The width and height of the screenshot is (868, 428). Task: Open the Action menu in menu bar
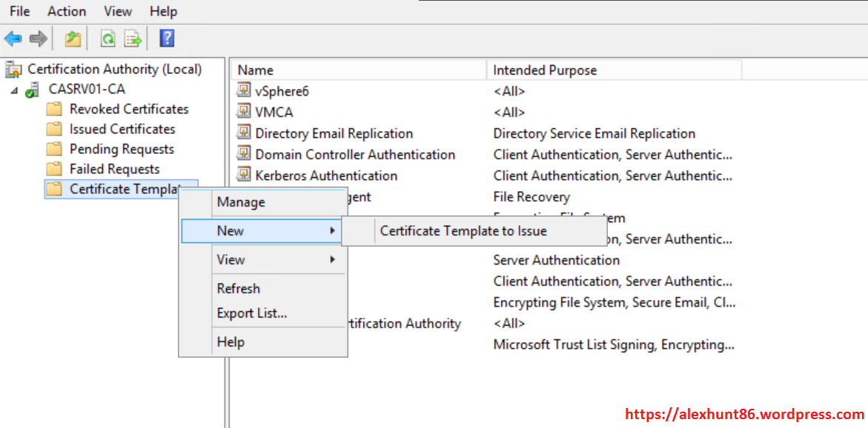(67, 11)
